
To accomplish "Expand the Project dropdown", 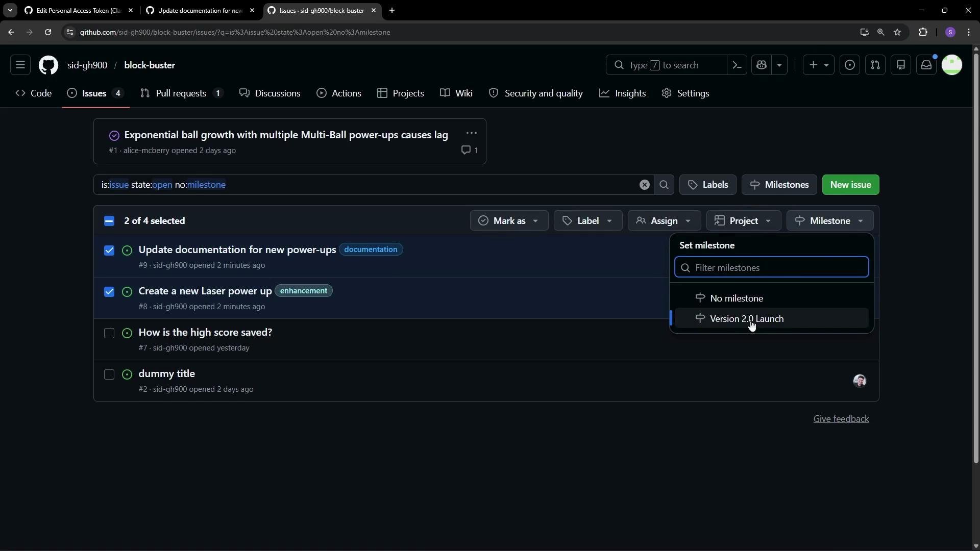I will 744,221.
